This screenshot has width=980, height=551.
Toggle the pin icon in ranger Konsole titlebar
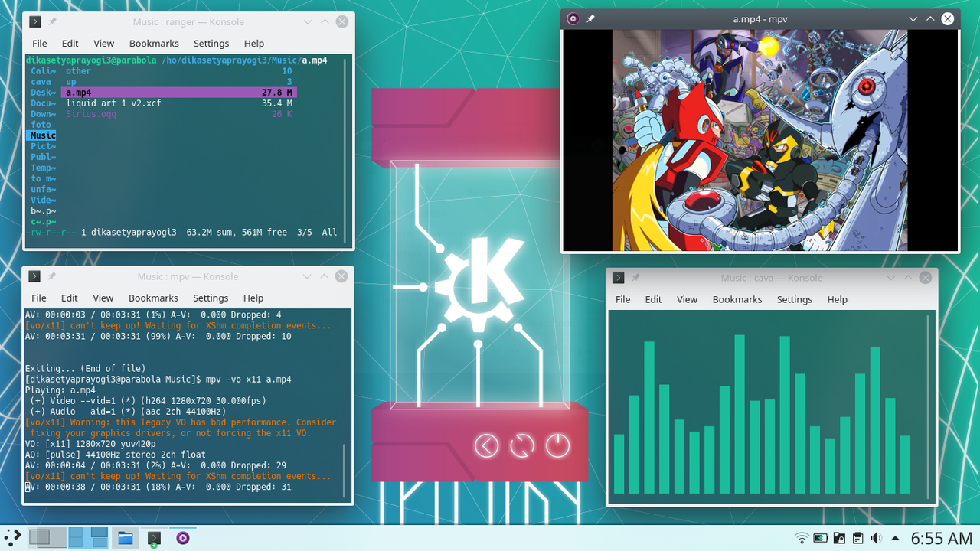click(53, 22)
